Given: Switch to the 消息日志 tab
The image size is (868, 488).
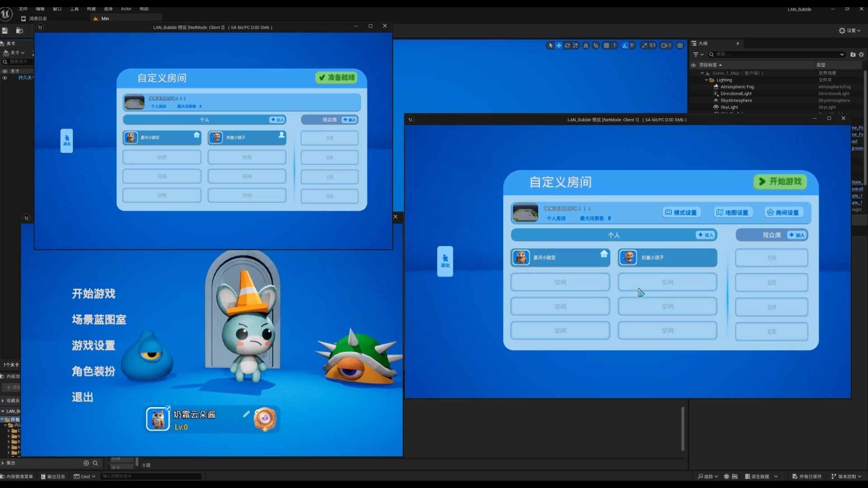Looking at the screenshot, I should pos(34,19).
